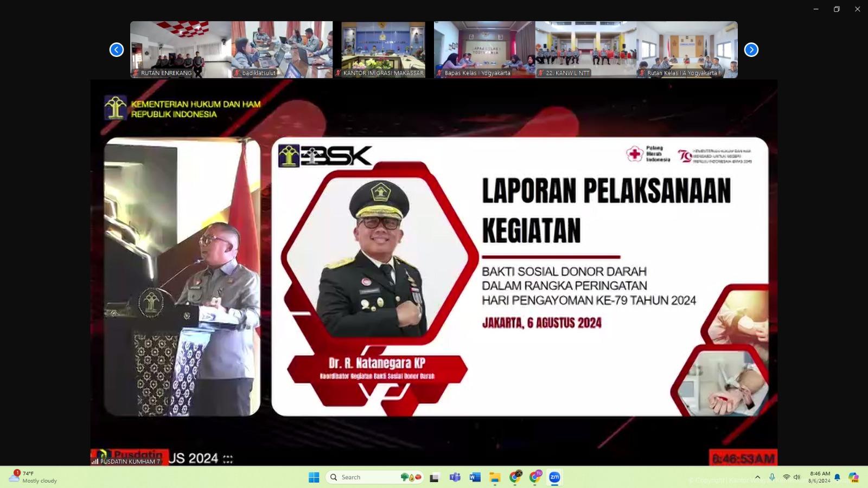
Task: Click the taskbar Search box
Action: (375, 477)
